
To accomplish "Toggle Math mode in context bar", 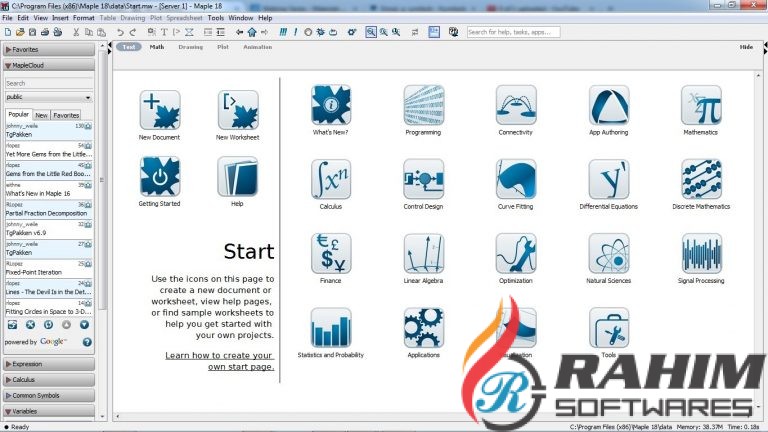I will 157,47.
